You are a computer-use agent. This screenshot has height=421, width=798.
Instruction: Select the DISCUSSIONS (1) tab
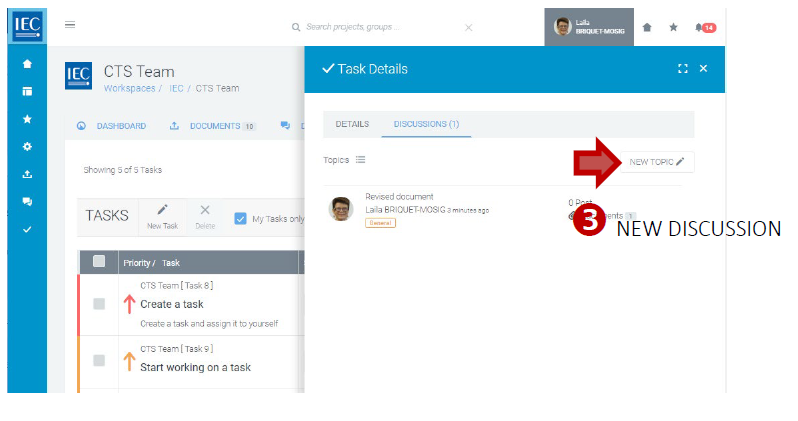tap(426, 124)
